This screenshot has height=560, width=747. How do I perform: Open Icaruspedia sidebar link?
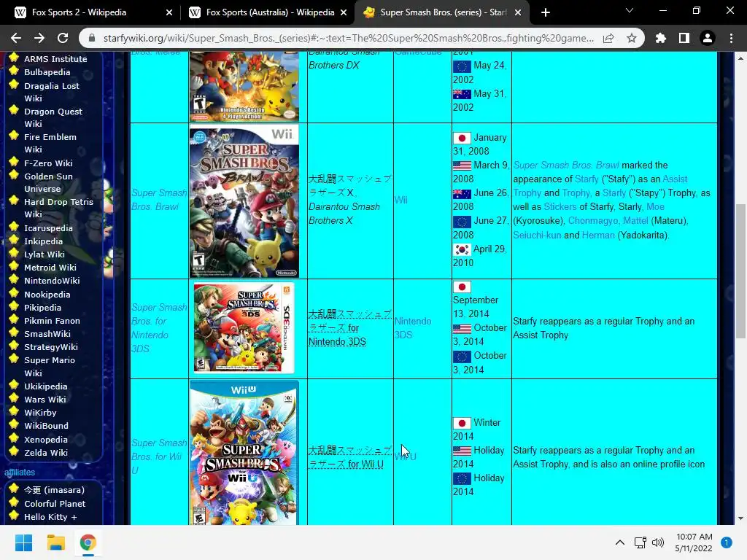pyautogui.click(x=48, y=228)
